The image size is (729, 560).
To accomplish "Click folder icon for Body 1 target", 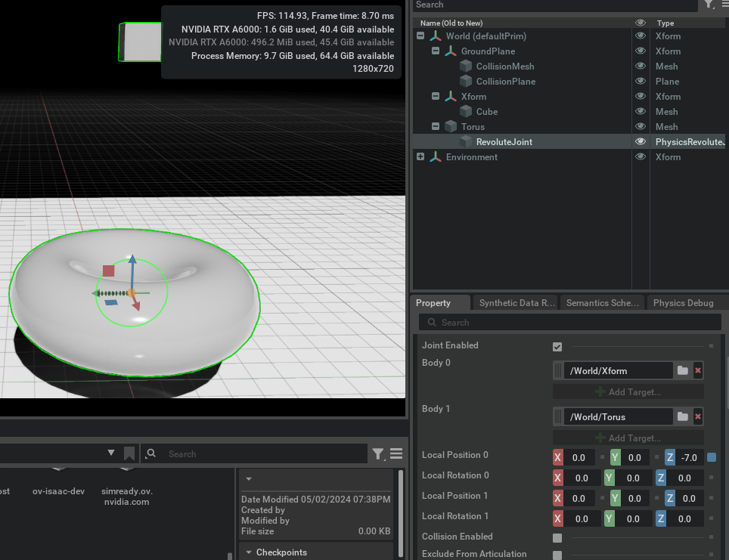I will pyautogui.click(x=683, y=416).
